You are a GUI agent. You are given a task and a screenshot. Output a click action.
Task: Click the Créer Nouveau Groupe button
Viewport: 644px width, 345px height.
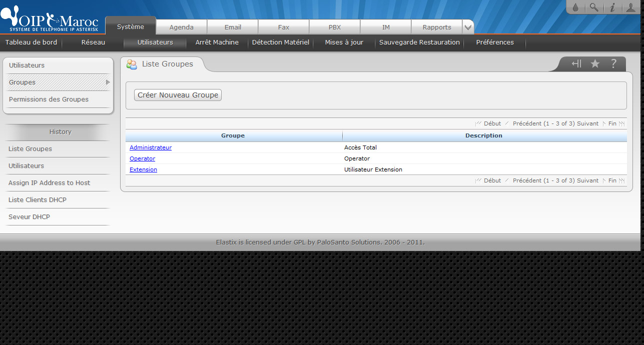[x=178, y=95]
